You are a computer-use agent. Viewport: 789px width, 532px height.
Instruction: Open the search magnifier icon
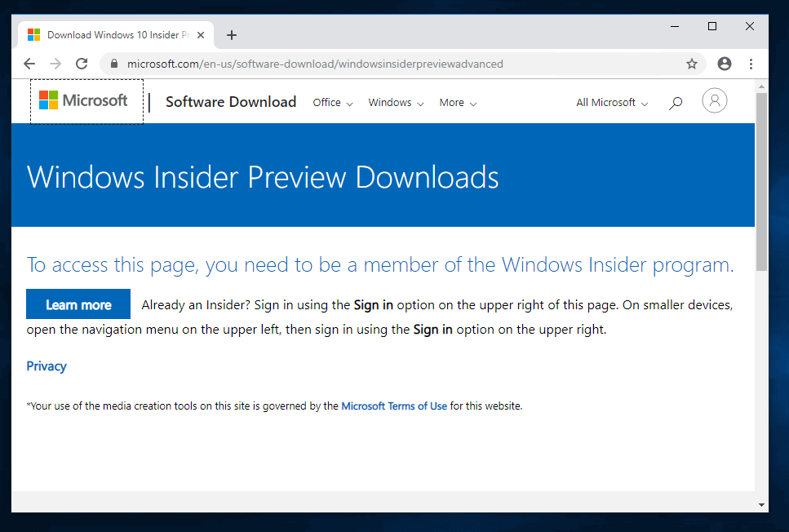click(x=676, y=103)
